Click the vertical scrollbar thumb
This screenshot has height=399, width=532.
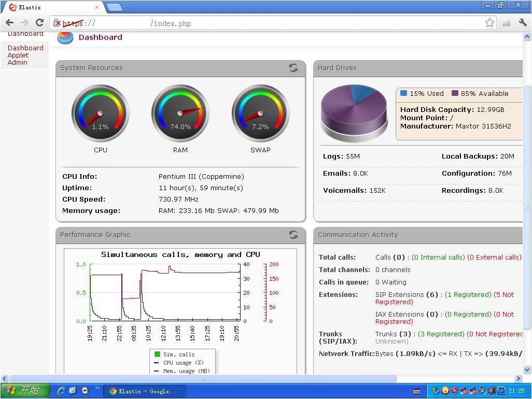pyautogui.click(x=527, y=207)
